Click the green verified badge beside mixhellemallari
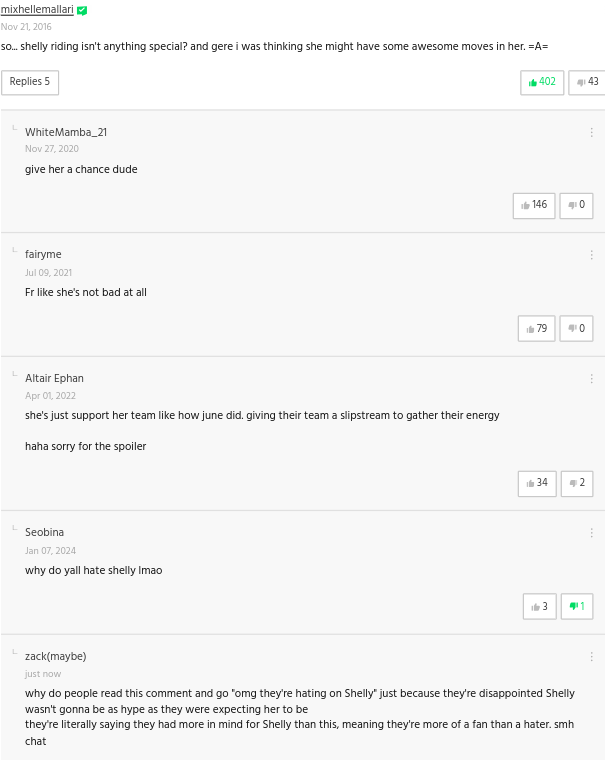 (x=82, y=11)
